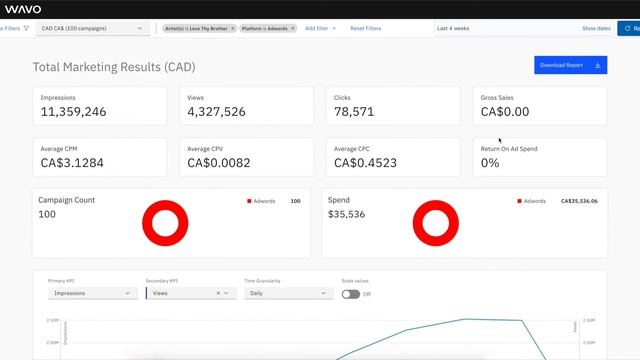The width and height of the screenshot is (640, 360).
Task: Remove the Artist(s) is Love Thy Brother filter chip
Action: 233,29
